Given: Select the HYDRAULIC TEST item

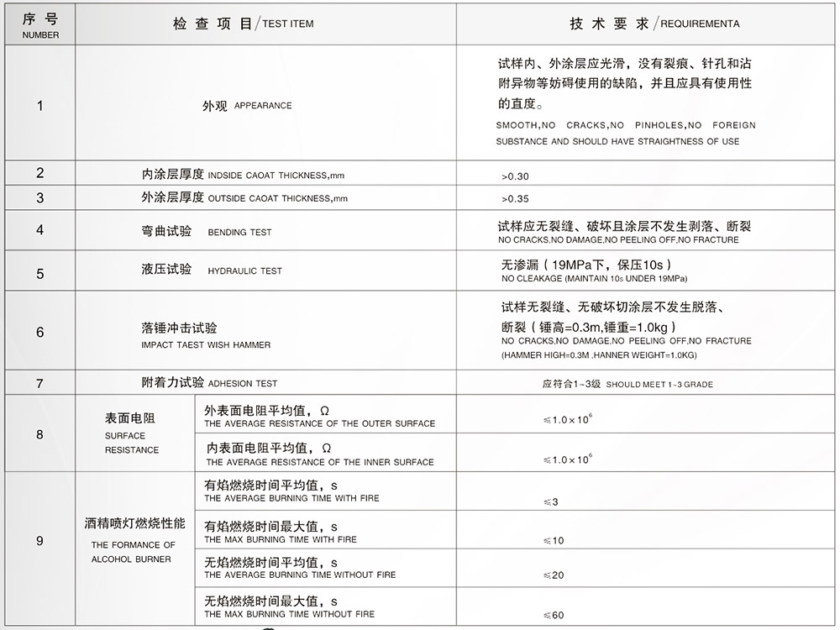Looking at the screenshot, I should [265, 270].
